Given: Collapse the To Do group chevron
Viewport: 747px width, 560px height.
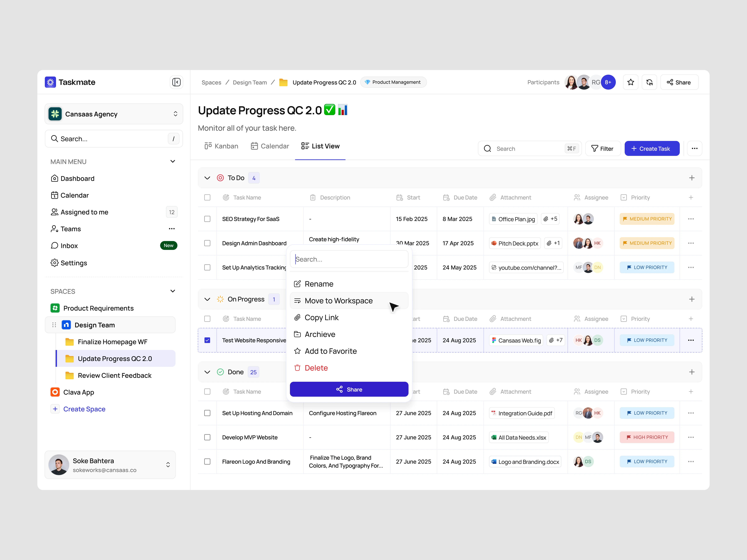Looking at the screenshot, I should point(207,178).
